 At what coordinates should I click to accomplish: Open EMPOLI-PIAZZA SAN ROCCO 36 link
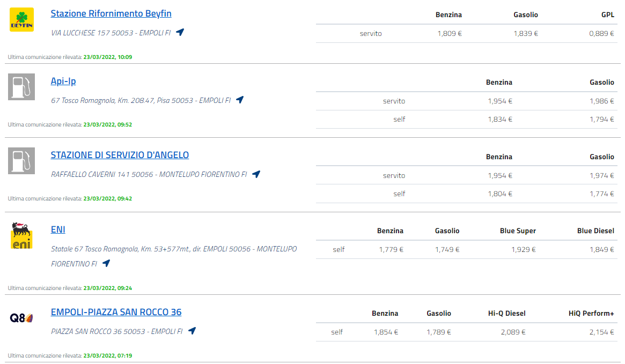click(x=116, y=312)
